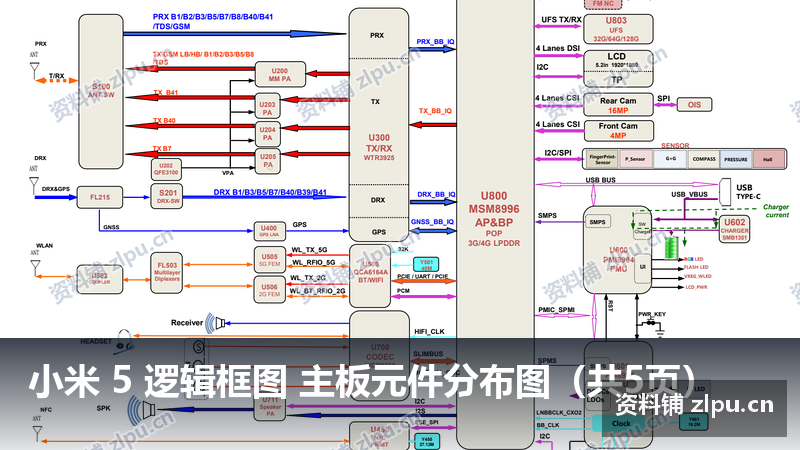Select the U506 2G FEM block

[x=269, y=290]
